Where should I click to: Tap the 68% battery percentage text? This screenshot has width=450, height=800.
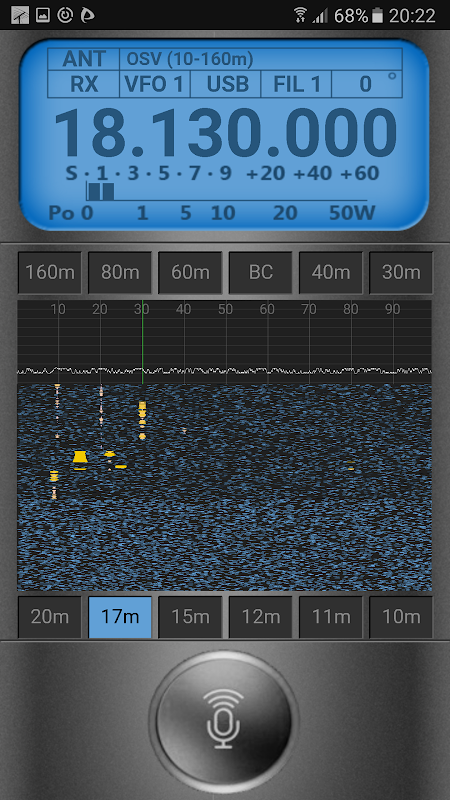tap(351, 16)
